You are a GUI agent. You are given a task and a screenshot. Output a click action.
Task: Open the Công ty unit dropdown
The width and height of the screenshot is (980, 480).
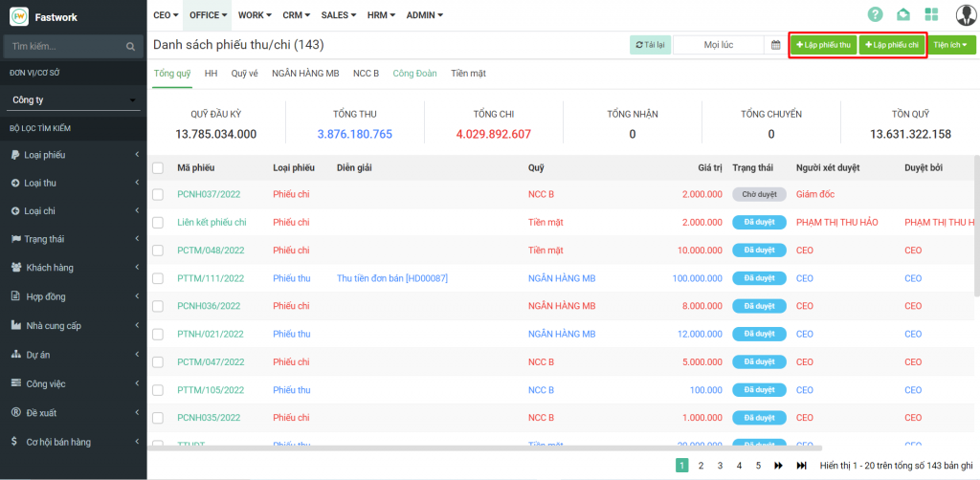coord(74,99)
